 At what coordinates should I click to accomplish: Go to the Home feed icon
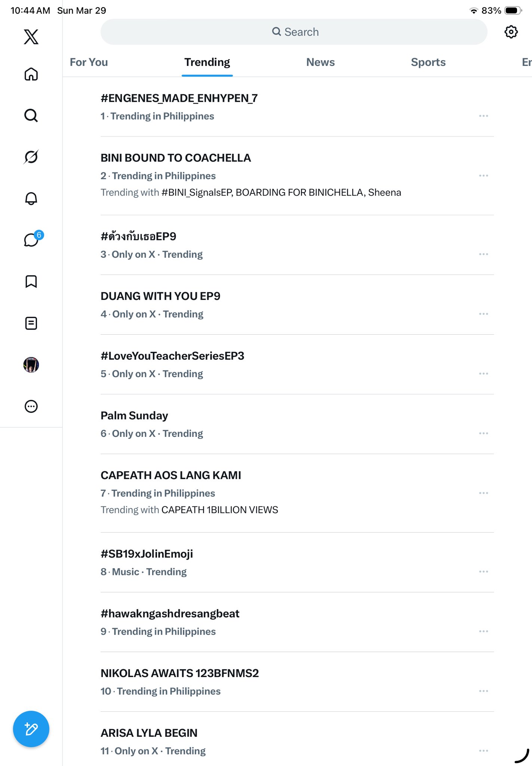click(x=31, y=74)
